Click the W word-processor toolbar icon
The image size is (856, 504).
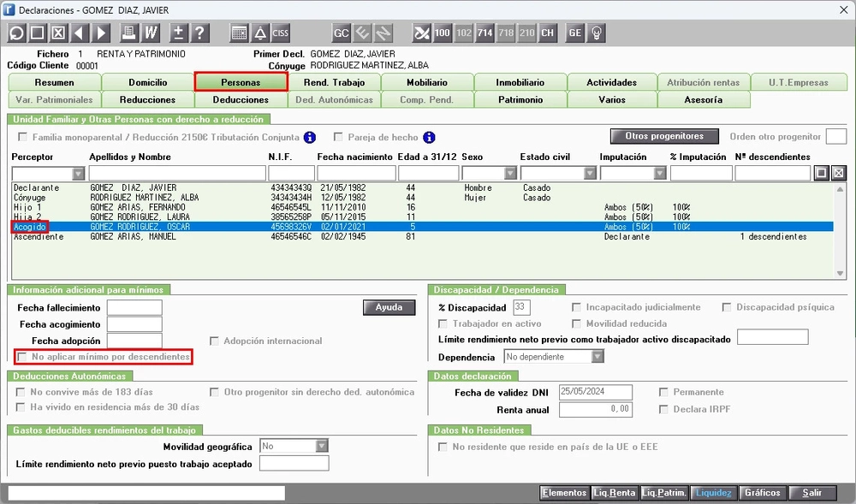[x=150, y=33]
